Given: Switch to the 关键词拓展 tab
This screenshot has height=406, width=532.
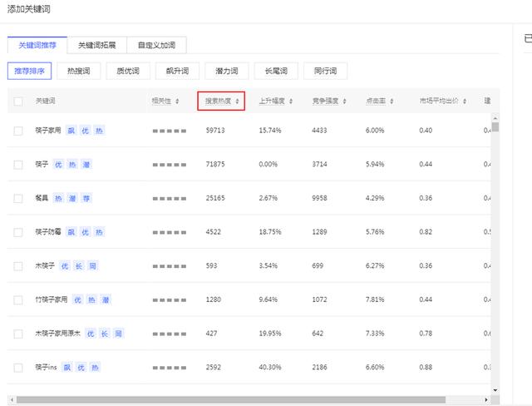Looking at the screenshot, I should 97,45.
